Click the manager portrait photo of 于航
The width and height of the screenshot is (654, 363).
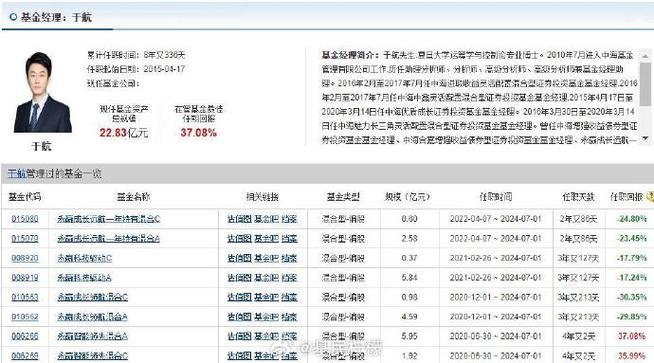click(42, 93)
